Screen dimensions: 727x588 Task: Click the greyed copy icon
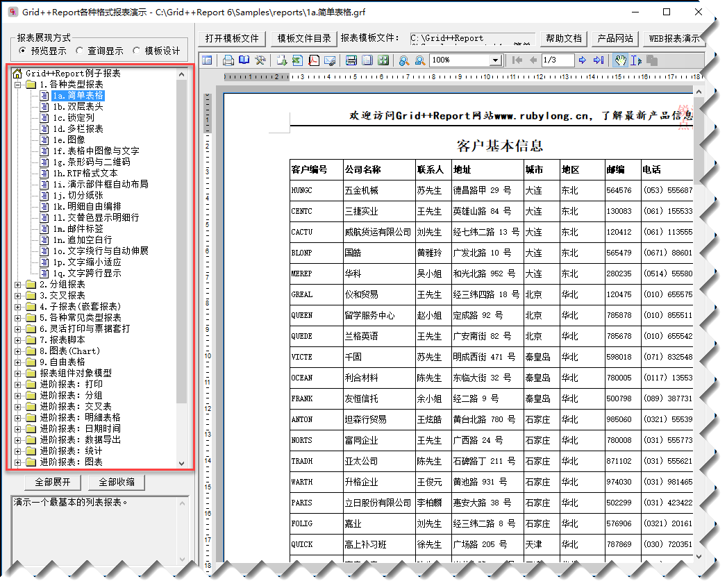[x=652, y=60]
